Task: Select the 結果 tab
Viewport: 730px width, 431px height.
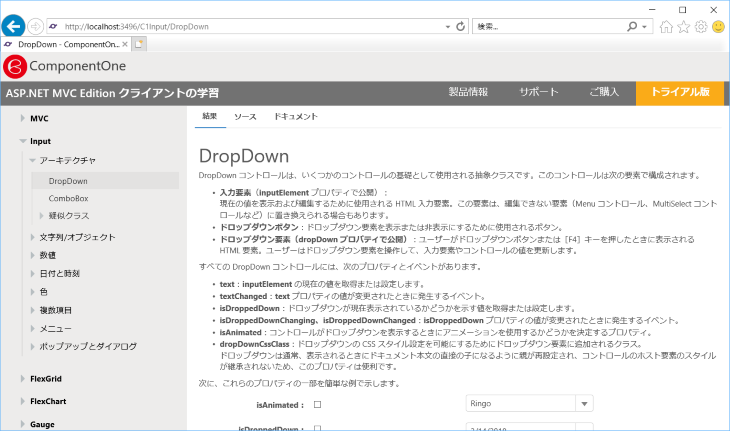Action: pyautogui.click(x=210, y=116)
